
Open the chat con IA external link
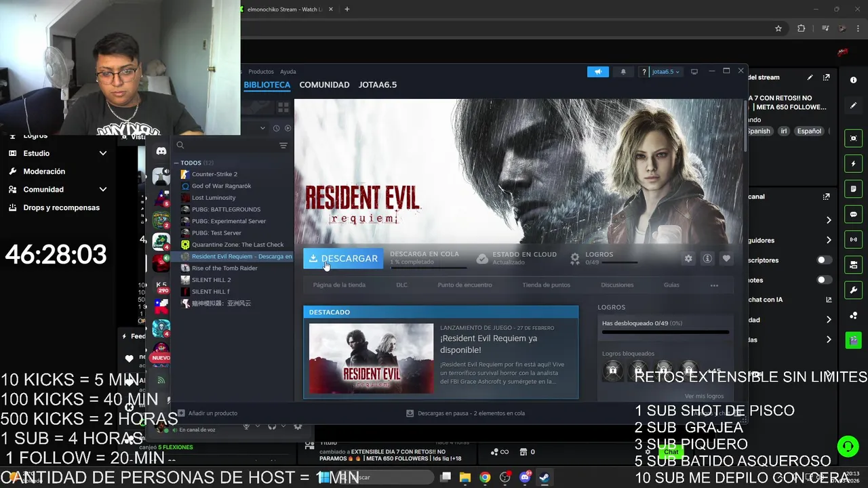click(x=828, y=300)
